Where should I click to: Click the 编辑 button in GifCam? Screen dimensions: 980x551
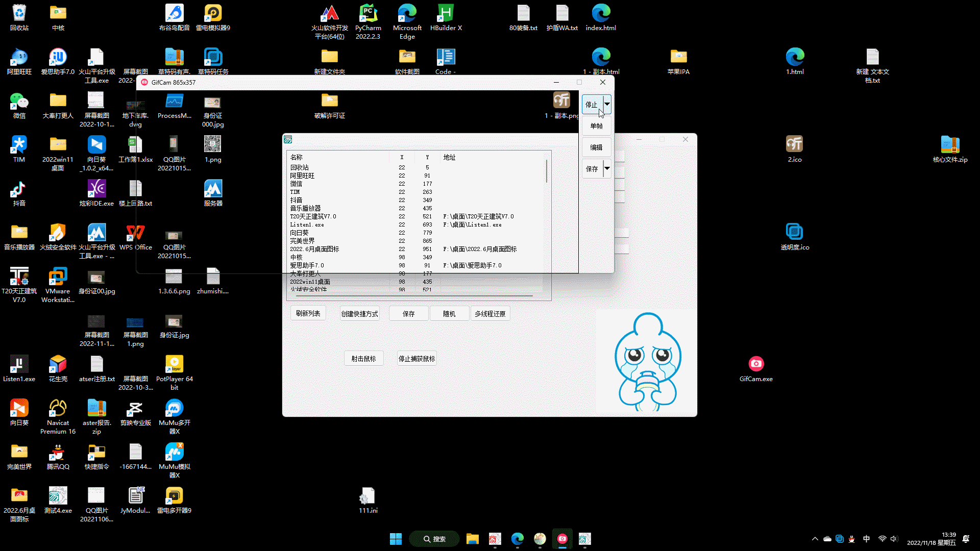[x=596, y=147]
